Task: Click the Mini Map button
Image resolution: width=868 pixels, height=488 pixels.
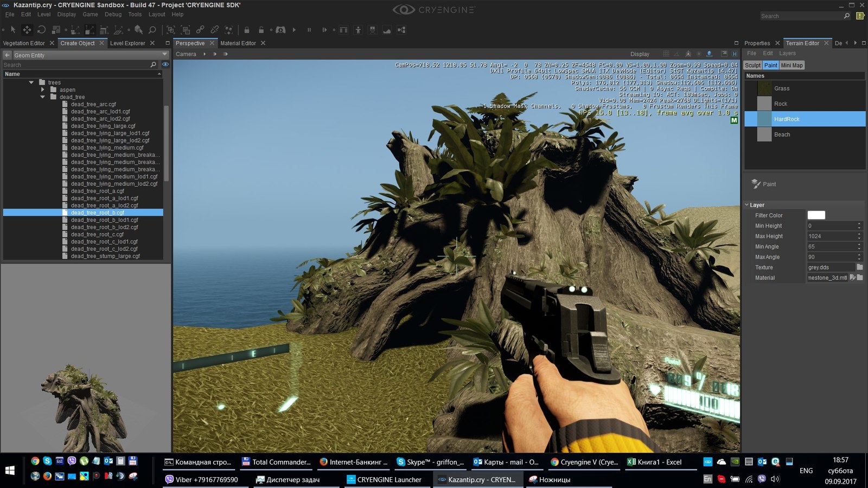Action: coord(792,65)
